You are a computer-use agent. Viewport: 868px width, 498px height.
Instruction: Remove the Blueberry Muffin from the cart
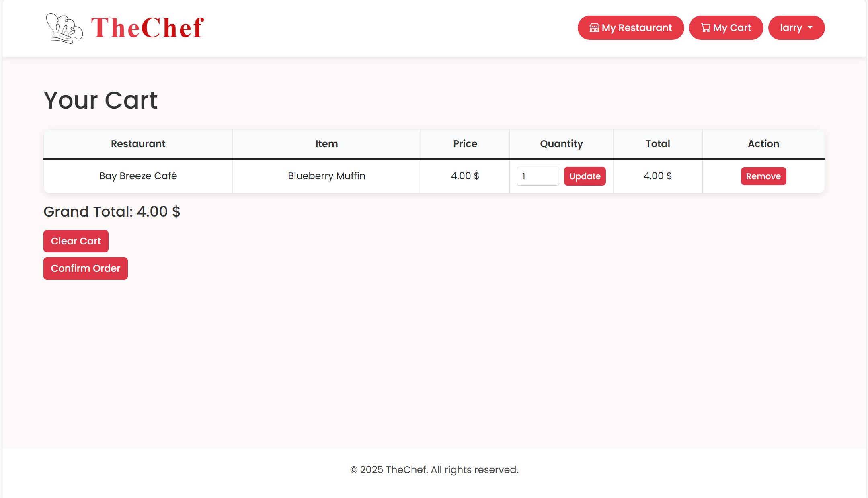[763, 176]
